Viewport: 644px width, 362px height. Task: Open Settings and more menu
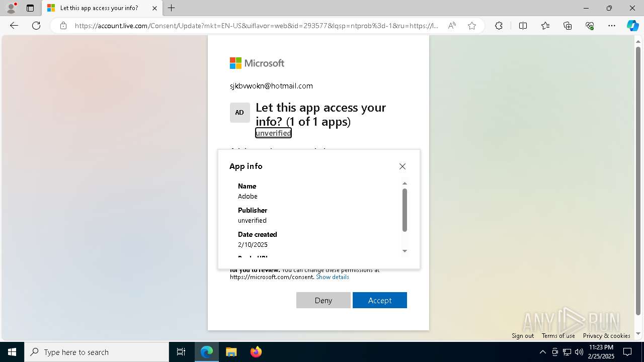(x=612, y=26)
